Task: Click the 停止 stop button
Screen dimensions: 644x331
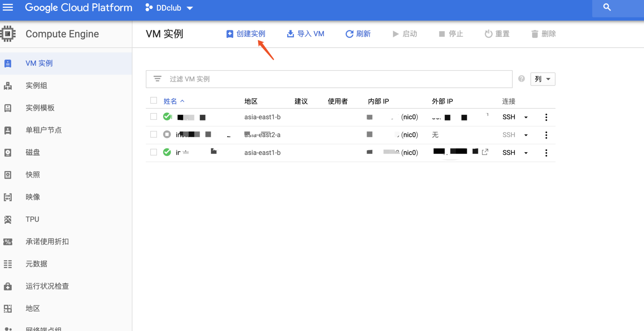Action: pyautogui.click(x=451, y=34)
